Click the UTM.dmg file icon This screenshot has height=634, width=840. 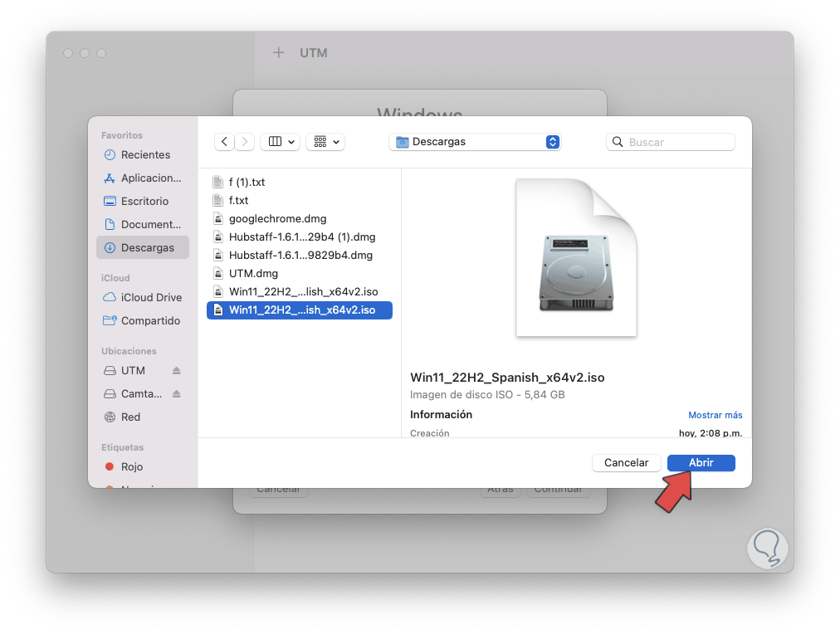(218, 273)
